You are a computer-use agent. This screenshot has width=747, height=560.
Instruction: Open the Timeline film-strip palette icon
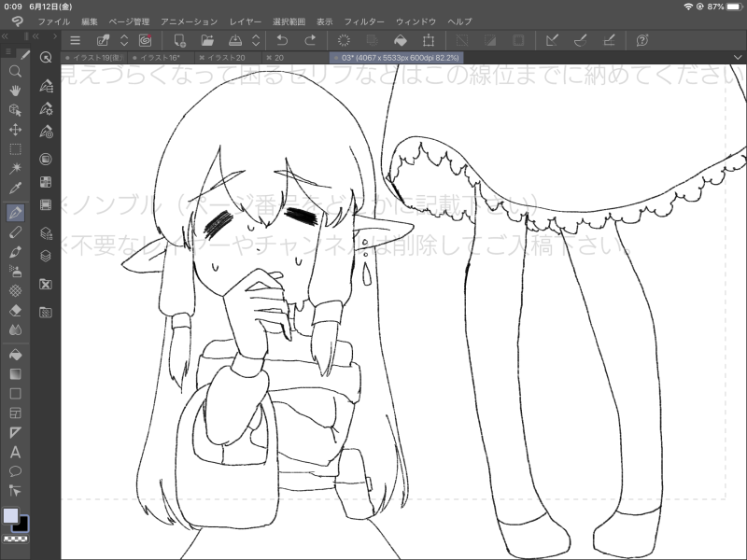click(x=46, y=205)
